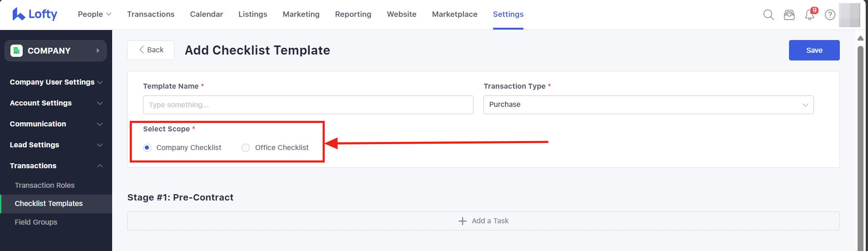Click the Lofty logo icon
868x251 pixels.
[x=18, y=14]
